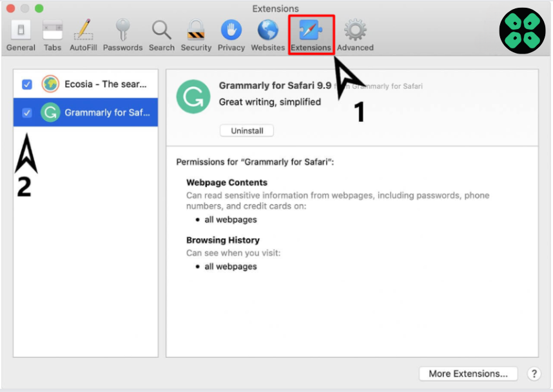Open the Security padlock pane
The image size is (553, 392).
pyautogui.click(x=196, y=35)
